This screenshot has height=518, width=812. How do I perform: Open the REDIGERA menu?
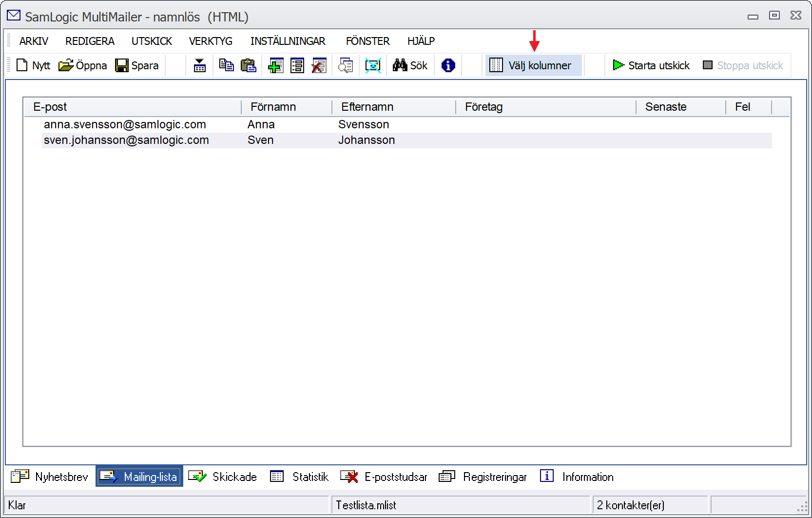click(x=90, y=41)
